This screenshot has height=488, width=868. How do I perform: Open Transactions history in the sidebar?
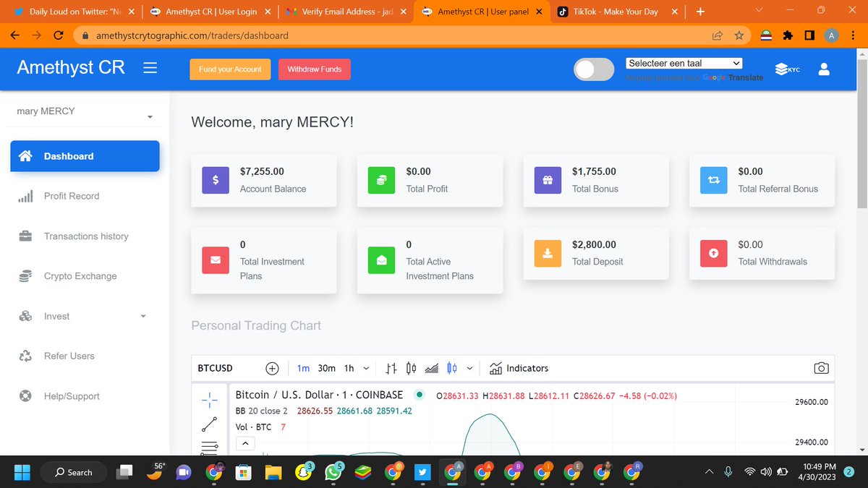[85, 236]
